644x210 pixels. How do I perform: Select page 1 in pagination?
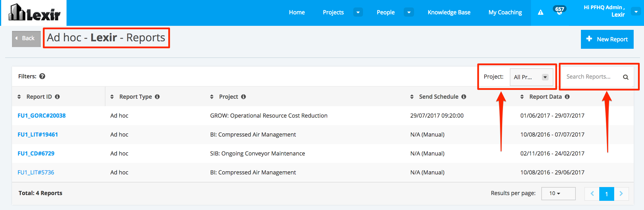coord(607,194)
